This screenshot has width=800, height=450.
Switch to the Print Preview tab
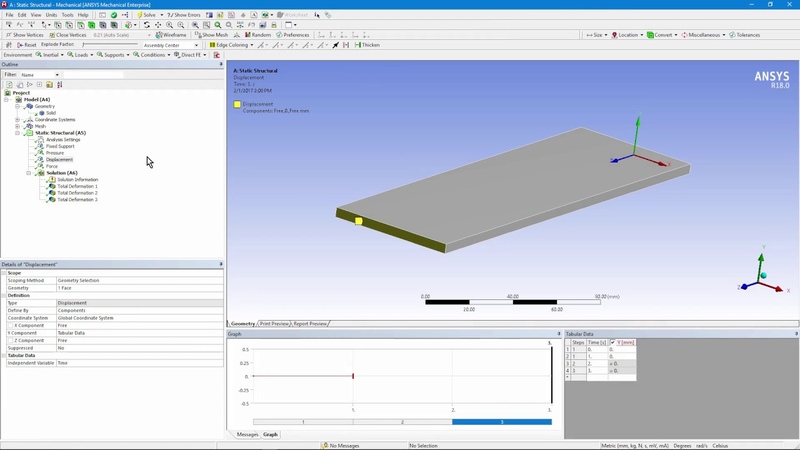(x=274, y=323)
